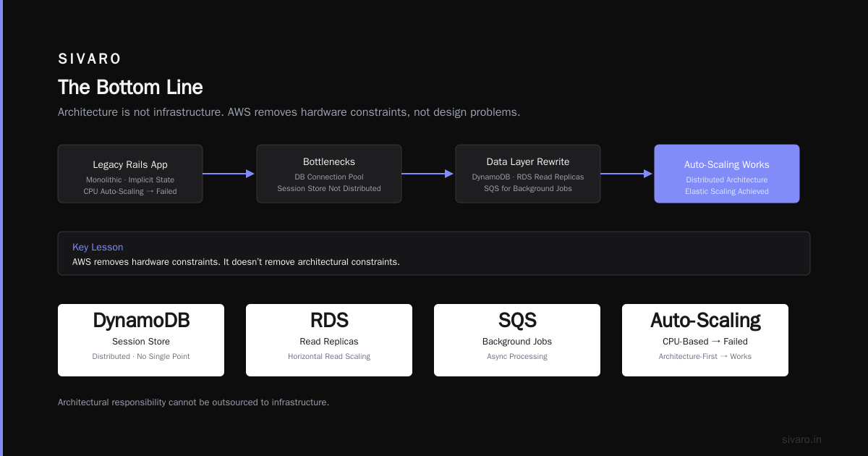
Task: Click 'Horizontal Read Scaling' text
Action: click(329, 356)
